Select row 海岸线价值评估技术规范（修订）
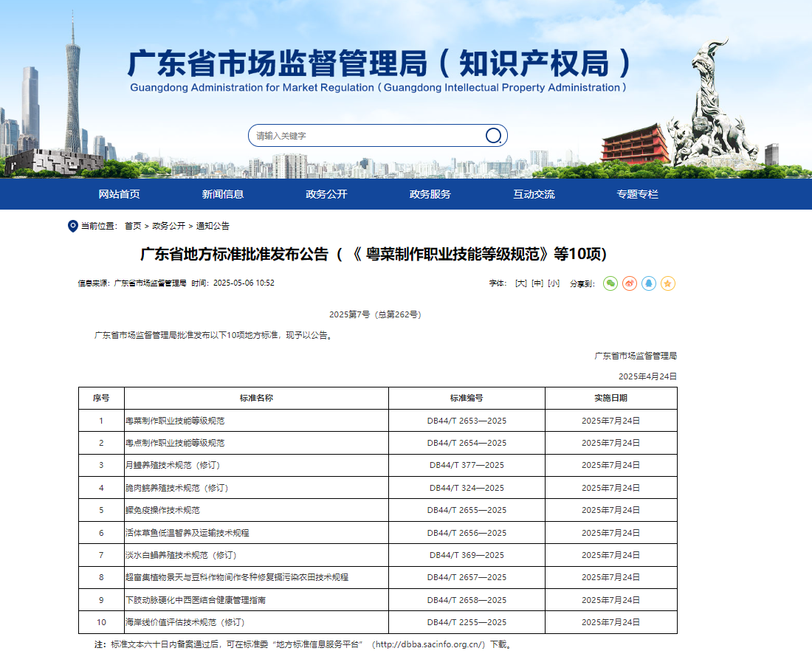Screen dimensions: 812x665 [377, 622]
